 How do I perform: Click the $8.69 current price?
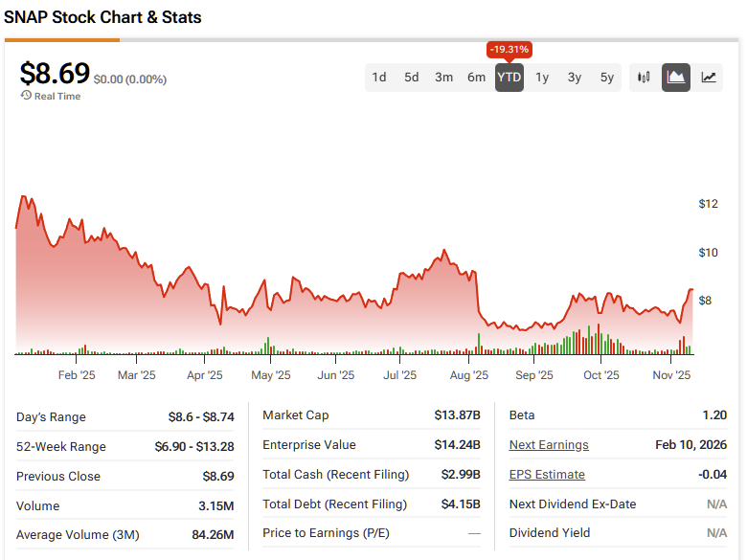[x=55, y=74]
